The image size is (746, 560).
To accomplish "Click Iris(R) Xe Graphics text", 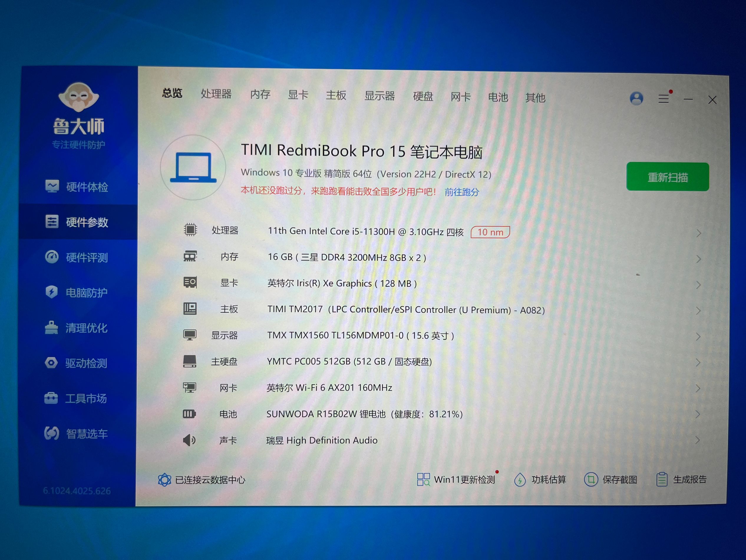I will point(342,283).
